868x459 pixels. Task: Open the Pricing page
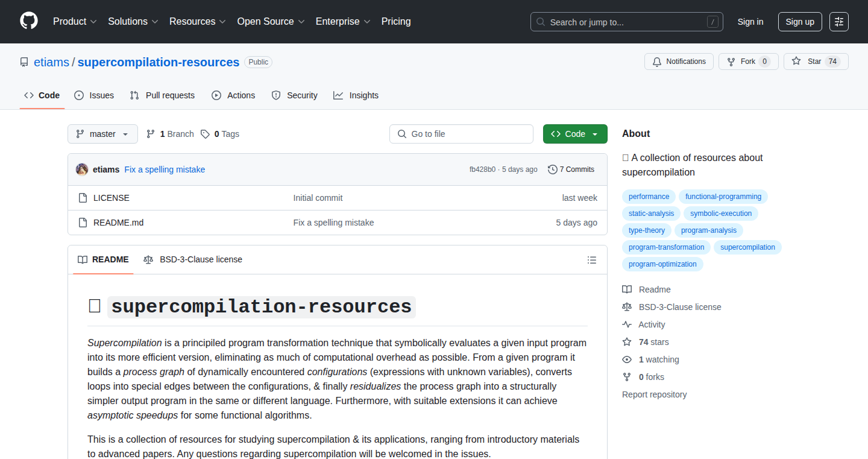point(396,22)
